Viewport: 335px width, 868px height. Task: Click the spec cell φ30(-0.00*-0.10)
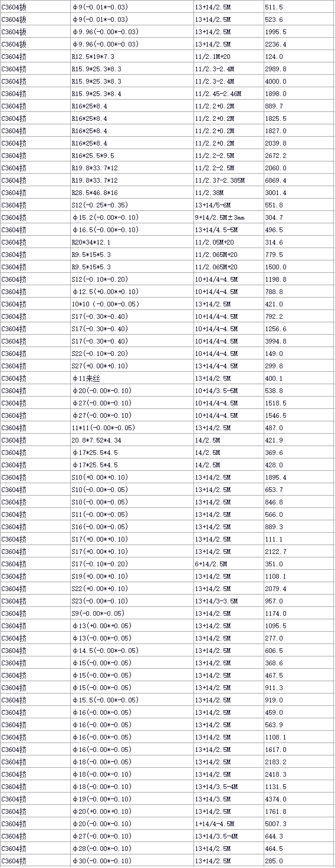click(x=131, y=861)
